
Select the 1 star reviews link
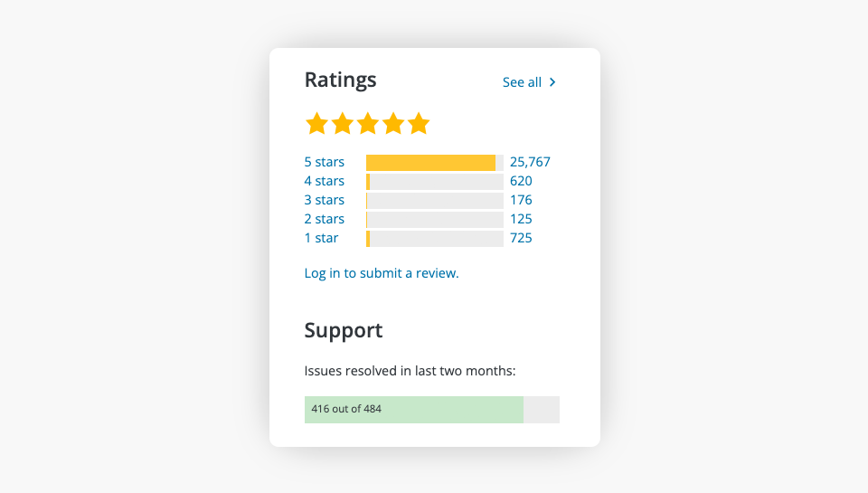[321, 238]
